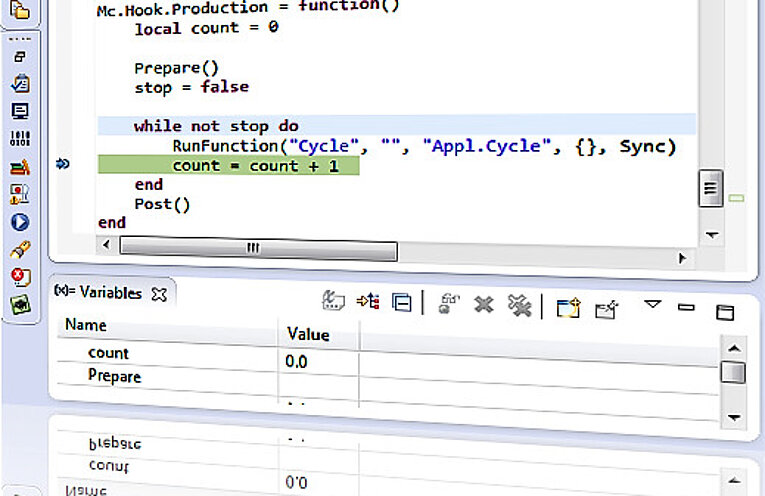
Task: Click the folder icon at top of sidebar
Action: (x=19, y=13)
